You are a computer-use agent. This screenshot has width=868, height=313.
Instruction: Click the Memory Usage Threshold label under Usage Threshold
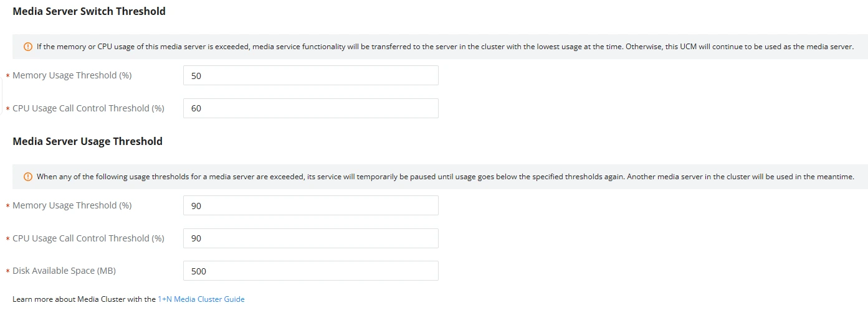point(72,205)
